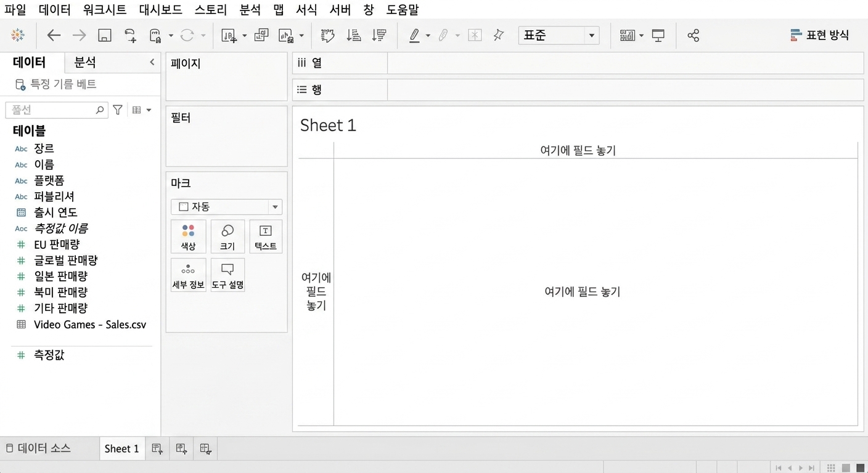The height and width of the screenshot is (473, 868).
Task: Open the 파일 menu
Action: [x=15, y=10]
